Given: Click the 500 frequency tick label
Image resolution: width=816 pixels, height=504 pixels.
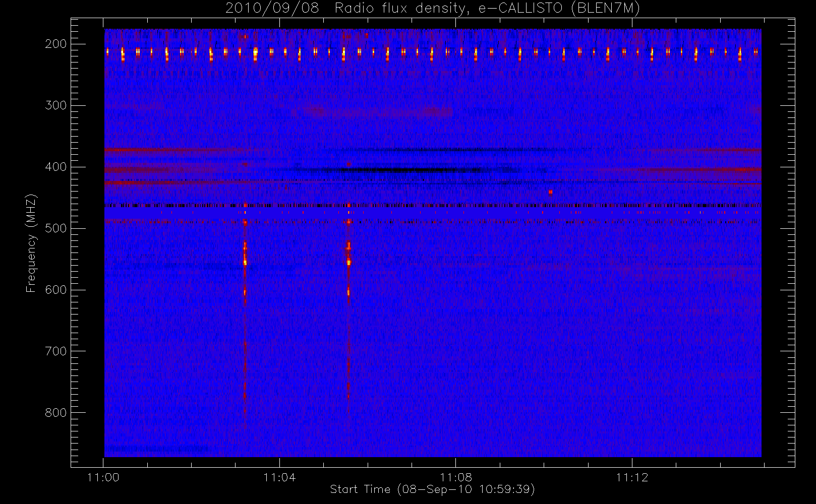Looking at the screenshot, I should tap(56, 228).
